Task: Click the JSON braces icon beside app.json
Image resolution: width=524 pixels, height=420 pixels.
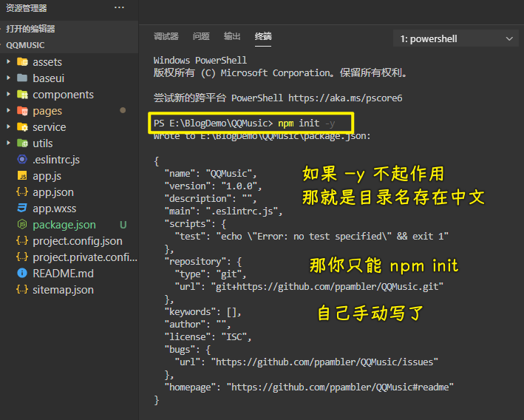Action: 22,192
